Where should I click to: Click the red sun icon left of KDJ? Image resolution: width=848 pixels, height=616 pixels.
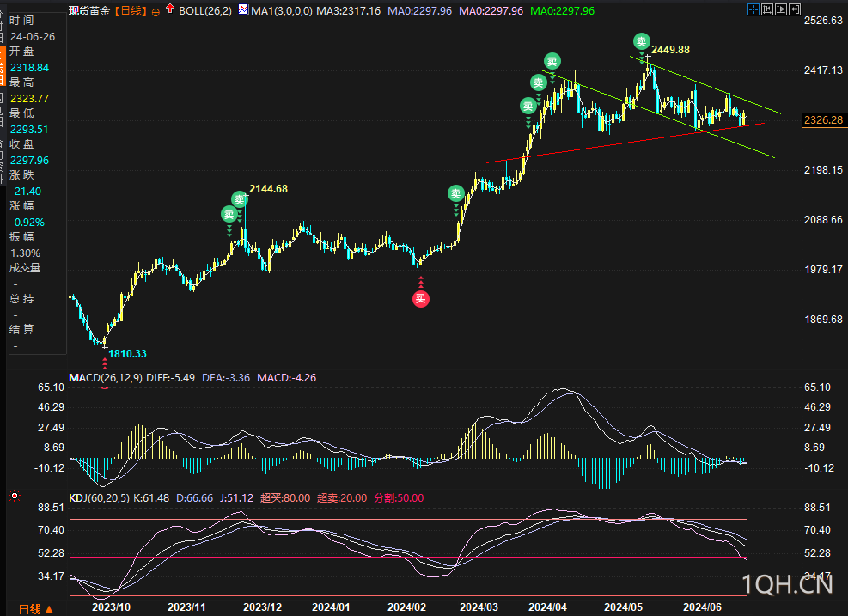click(x=15, y=496)
